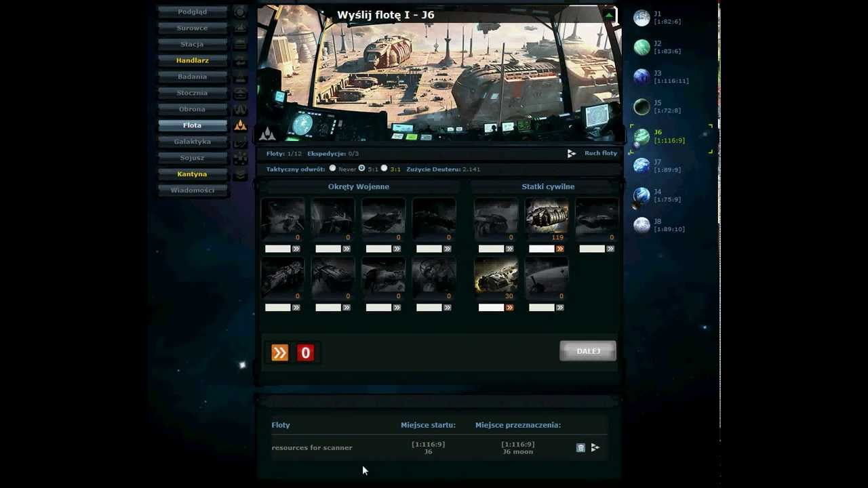
Task: Load the 'resources for scanner' template via arrow icon
Action: (x=595, y=447)
